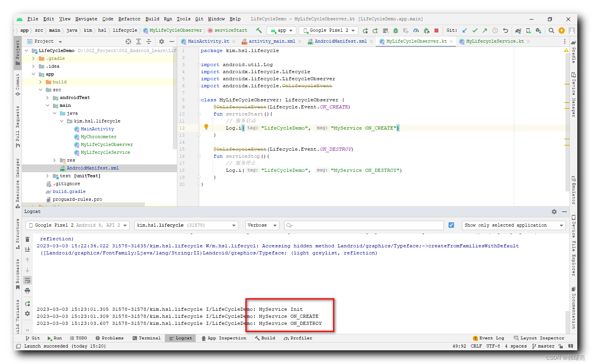This screenshot has width=591, height=364.
Task: Click Collapse All in Project panel
Action: pos(149,41)
